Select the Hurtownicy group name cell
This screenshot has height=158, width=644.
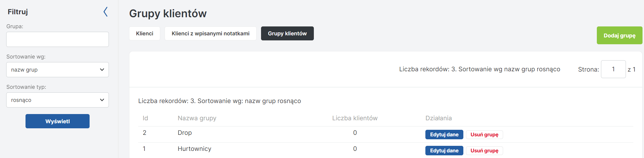194,149
